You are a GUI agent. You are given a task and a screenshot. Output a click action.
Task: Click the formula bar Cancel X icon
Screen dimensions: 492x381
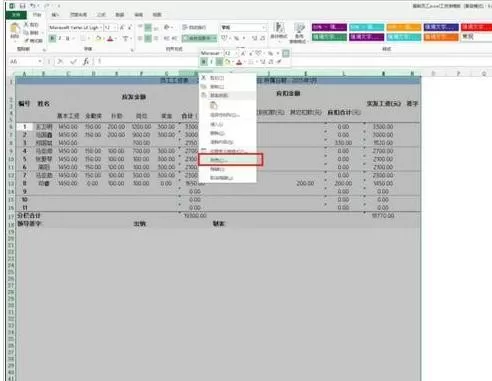coord(60,61)
